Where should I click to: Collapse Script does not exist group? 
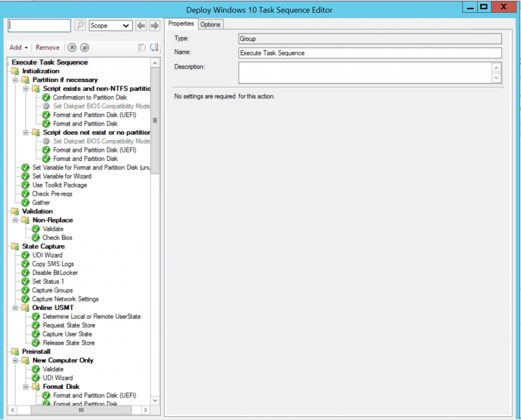point(25,133)
